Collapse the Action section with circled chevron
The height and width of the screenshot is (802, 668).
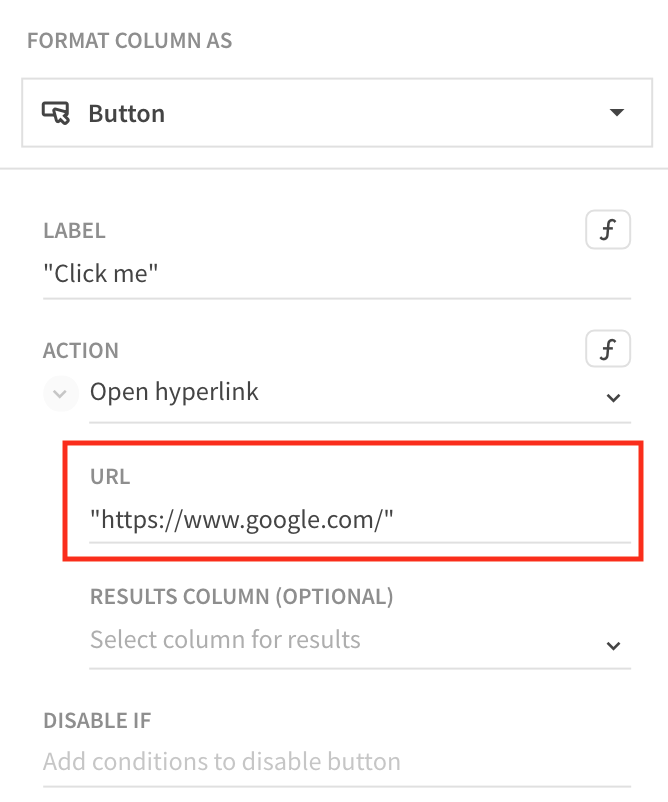coord(60,394)
